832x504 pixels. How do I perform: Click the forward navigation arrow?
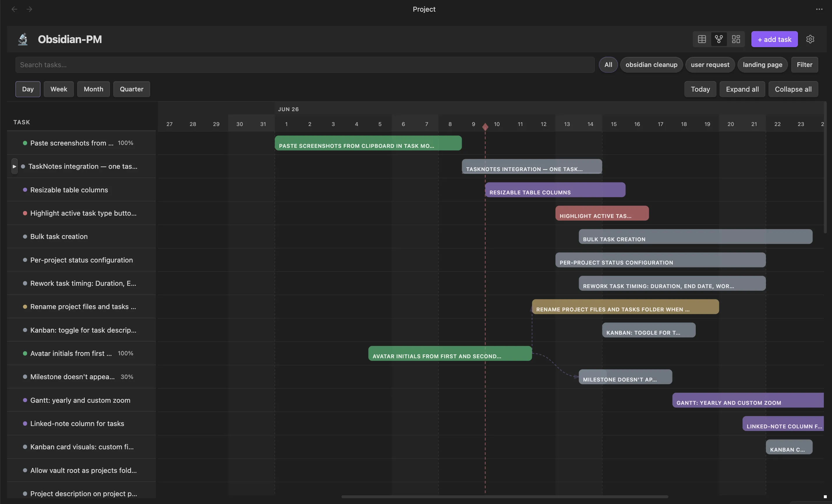point(29,9)
